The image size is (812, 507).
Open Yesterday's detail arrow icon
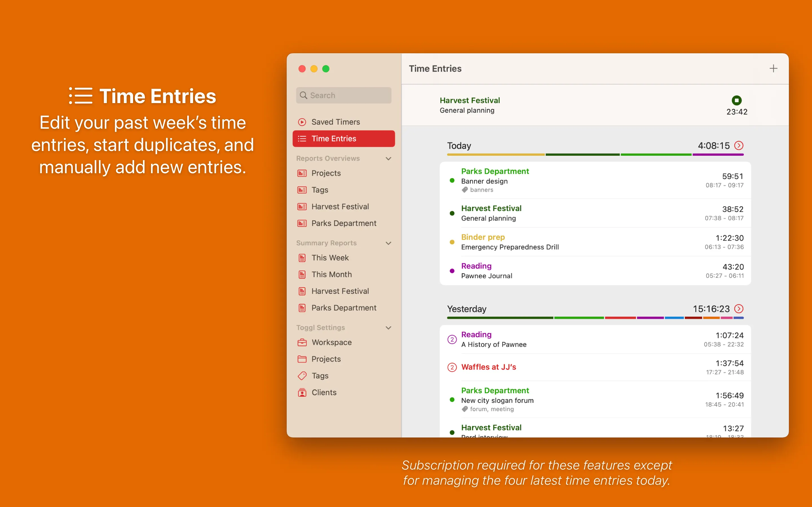click(738, 308)
